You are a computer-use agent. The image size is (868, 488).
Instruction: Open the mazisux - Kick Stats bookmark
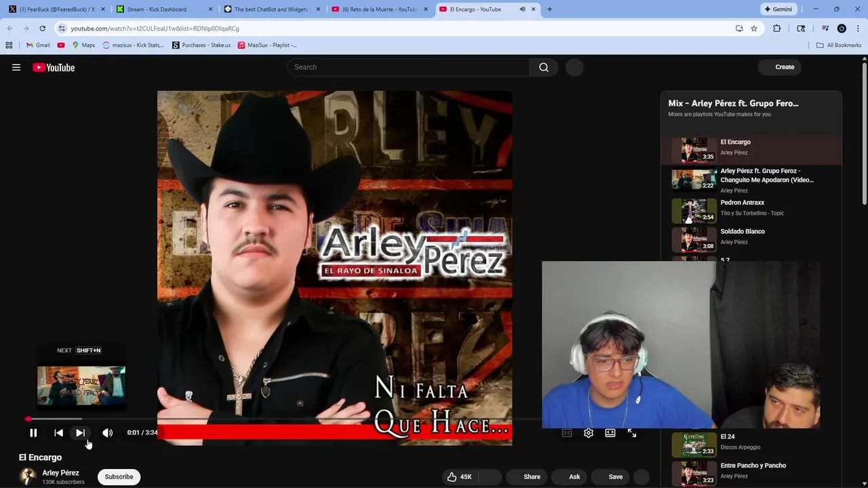(134, 45)
